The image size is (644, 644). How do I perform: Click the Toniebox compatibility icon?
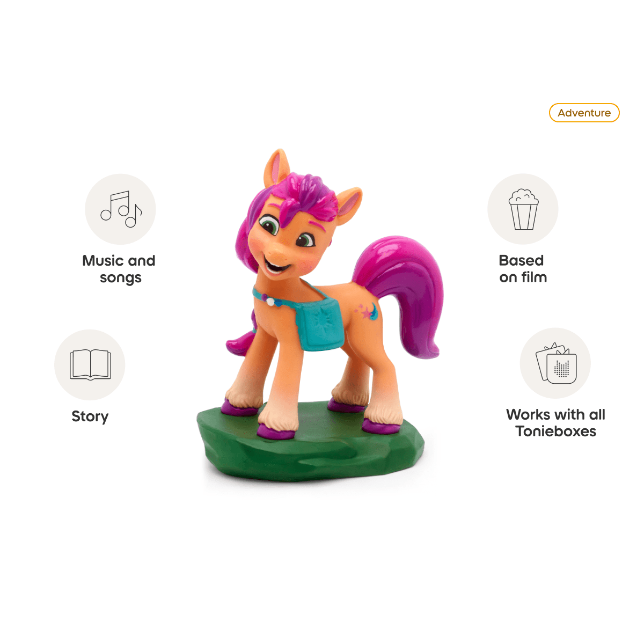tap(555, 363)
